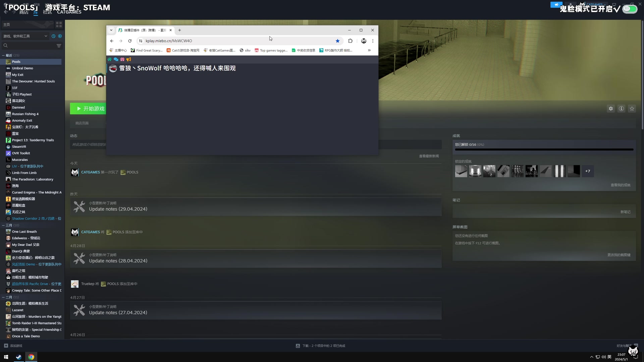Viewport: 644px width, 362px height.
Task: Open the Windows Start menu
Action: pos(6,357)
